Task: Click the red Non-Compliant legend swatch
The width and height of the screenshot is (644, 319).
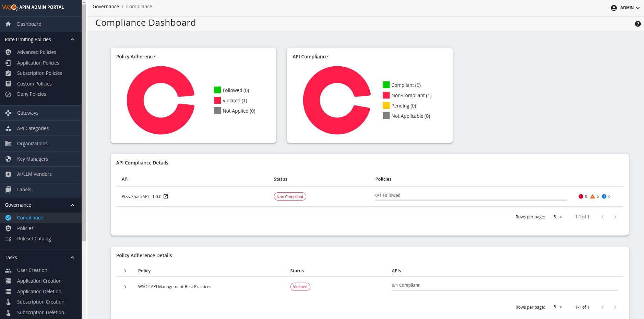Action: coord(386,95)
